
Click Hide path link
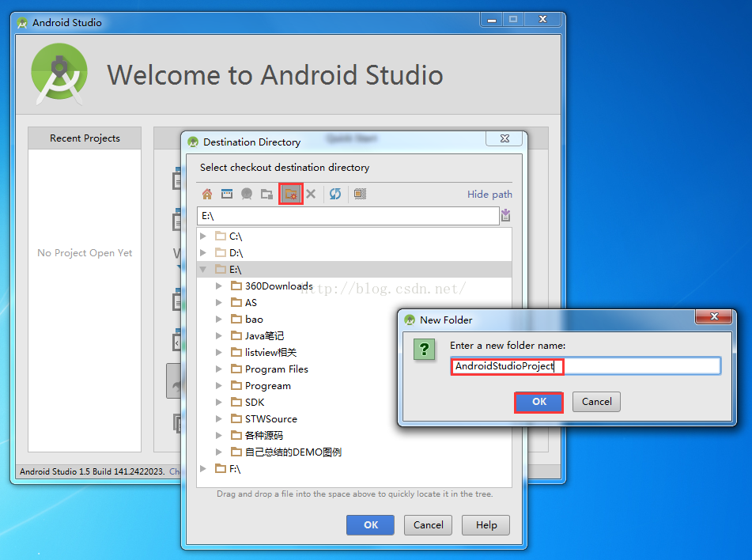[x=489, y=195]
